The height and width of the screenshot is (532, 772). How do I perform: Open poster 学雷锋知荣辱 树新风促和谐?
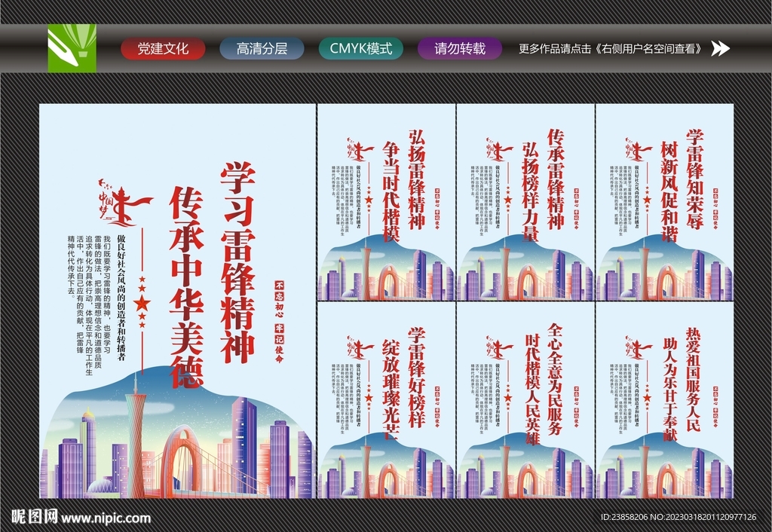tap(665, 202)
